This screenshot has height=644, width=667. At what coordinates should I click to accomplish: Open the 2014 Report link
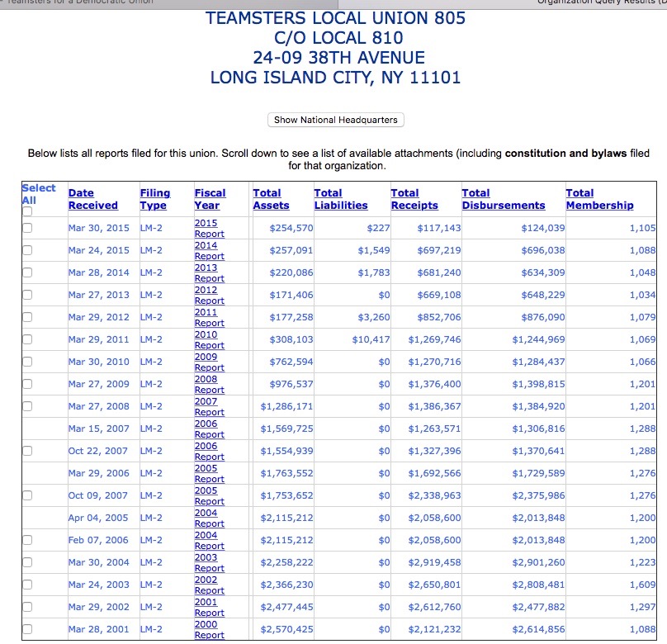(210, 250)
